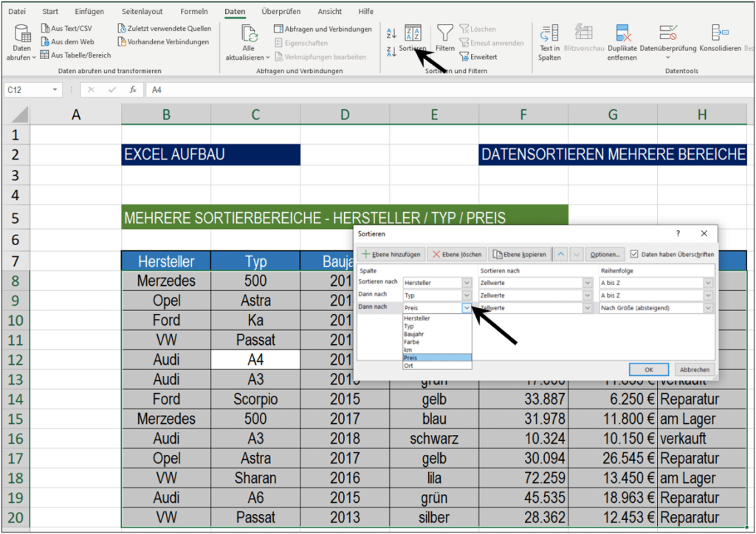The height and width of the screenshot is (534, 756).
Task: Open the Sortieren dialog from ribbon
Action: pyautogui.click(x=413, y=38)
